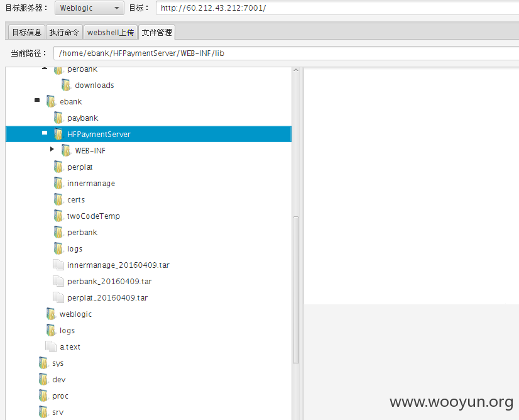Image resolution: width=519 pixels, height=420 pixels.
Task: Select the HFPaymentServer tree label
Action: pos(99,135)
